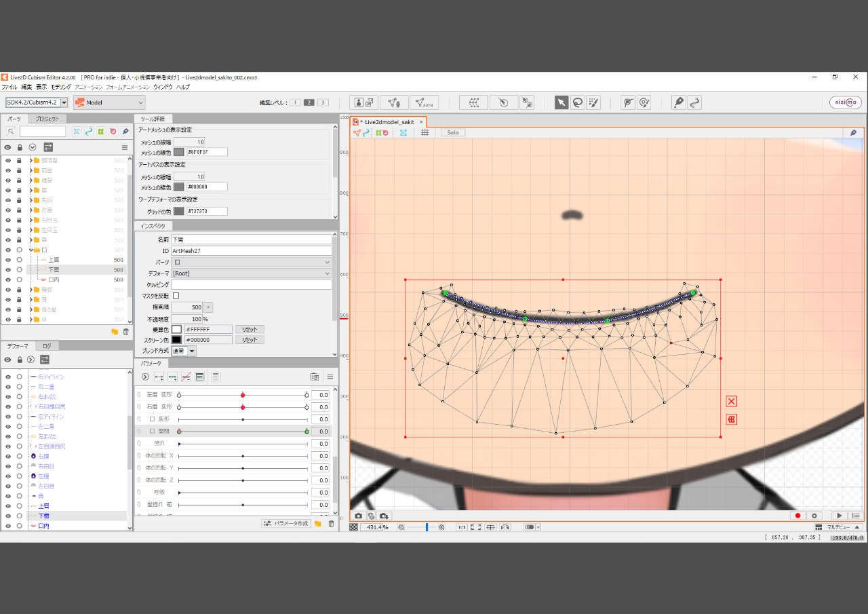Expand the 輪郭 folder in parts tree
Screen dimensions: 868x614
click(31, 290)
